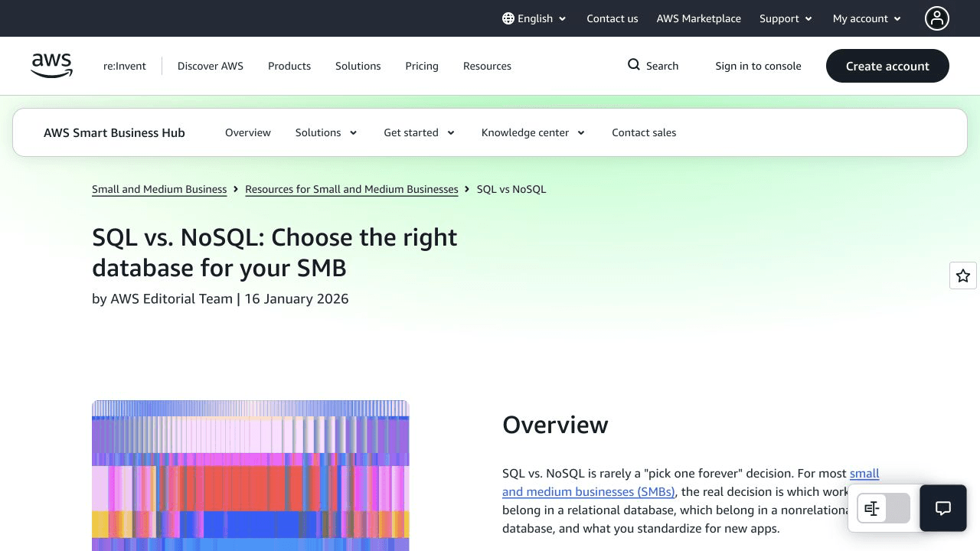This screenshot has width=980, height=551.
Task: Expand the Solutions hub dropdown
Action: point(326,132)
